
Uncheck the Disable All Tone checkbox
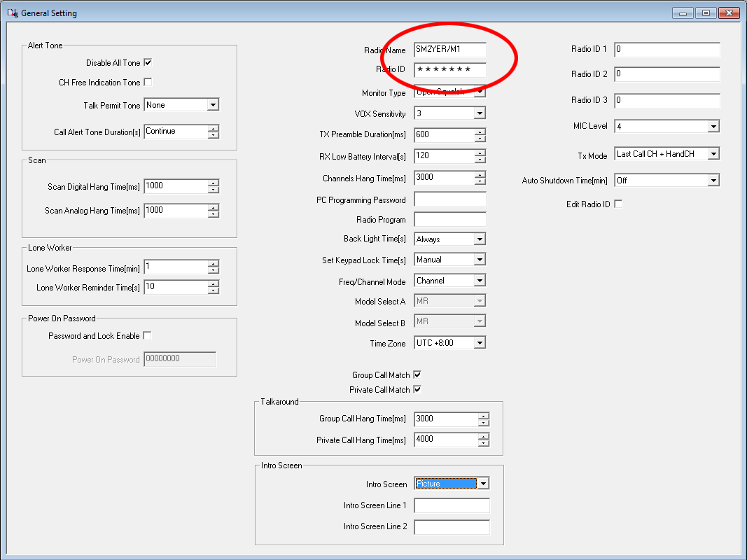148,62
